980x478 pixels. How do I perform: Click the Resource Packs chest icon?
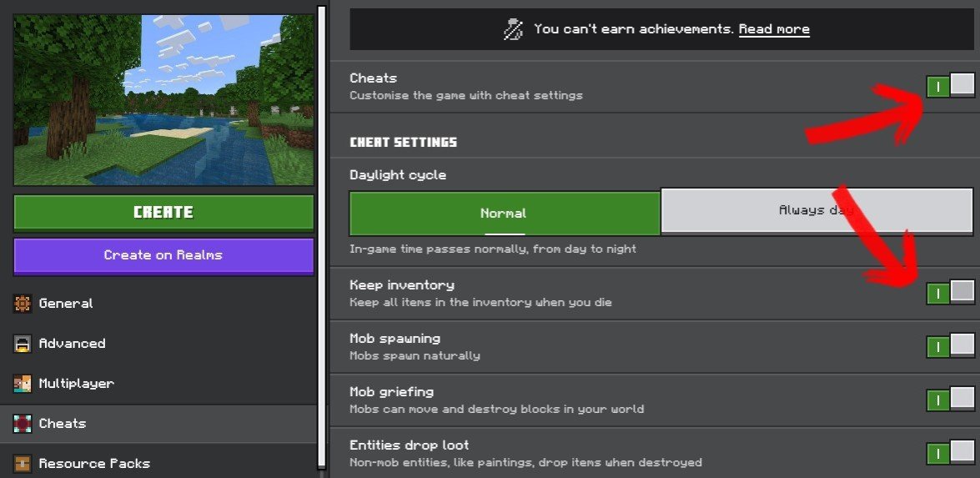tap(23, 464)
